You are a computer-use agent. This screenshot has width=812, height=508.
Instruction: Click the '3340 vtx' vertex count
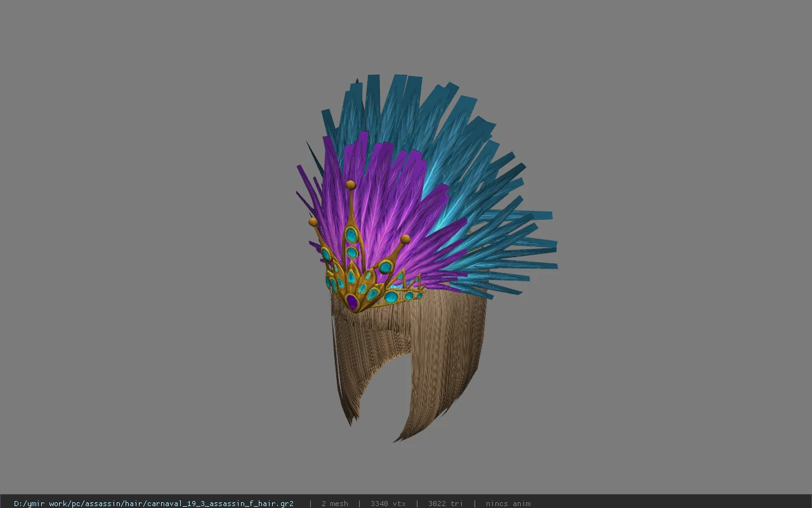click(x=388, y=504)
